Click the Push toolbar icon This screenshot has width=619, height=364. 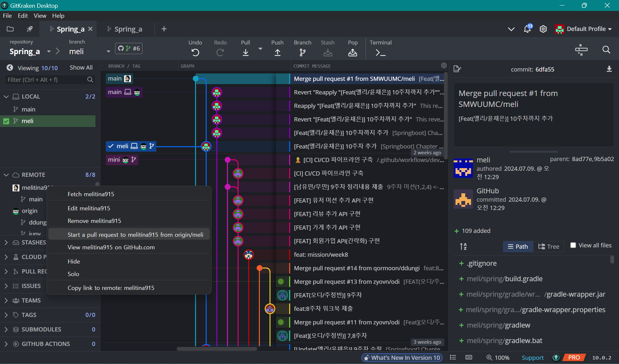pyautogui.click(x=277, y=52)
